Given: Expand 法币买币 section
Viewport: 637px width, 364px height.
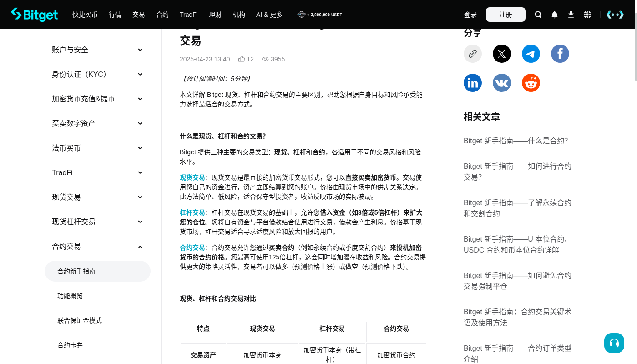Looking at the screenshot, I should [97, 148].
